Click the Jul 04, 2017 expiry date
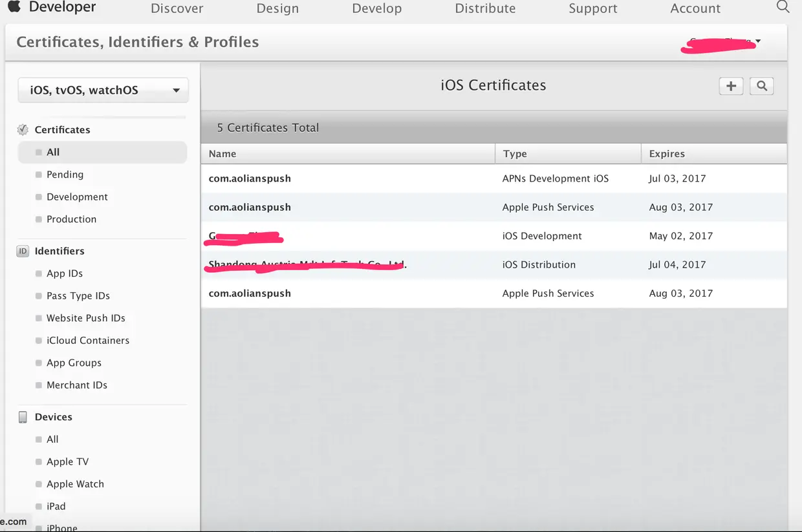This screenshot has width=802, height=532. (677, 264)
